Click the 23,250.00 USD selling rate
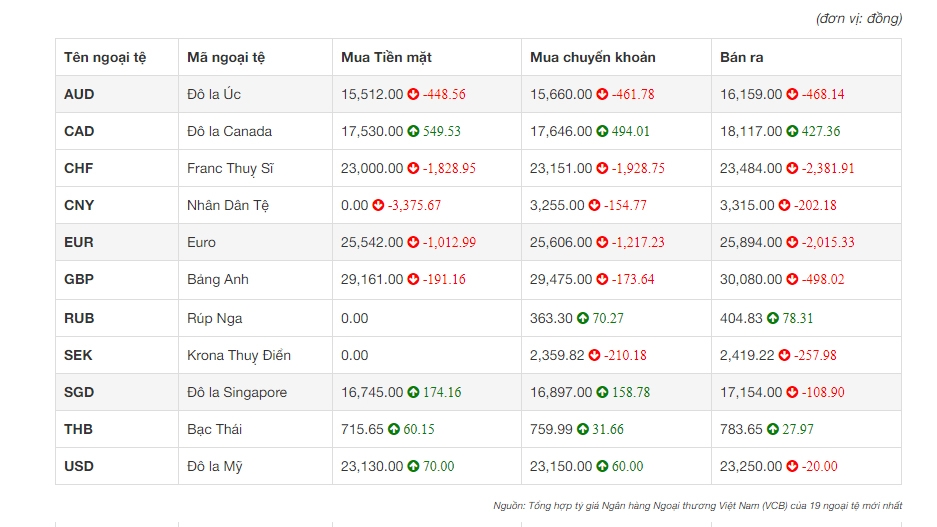Viewport: 937px width, 527px height. pyautogui.click(x=751, y=466)
